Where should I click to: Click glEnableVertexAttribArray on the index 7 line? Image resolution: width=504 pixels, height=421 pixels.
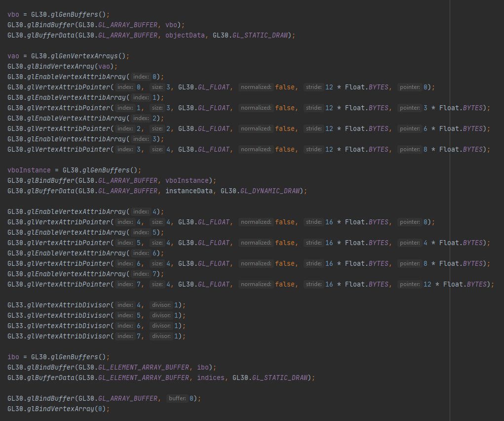click(77, 274)
